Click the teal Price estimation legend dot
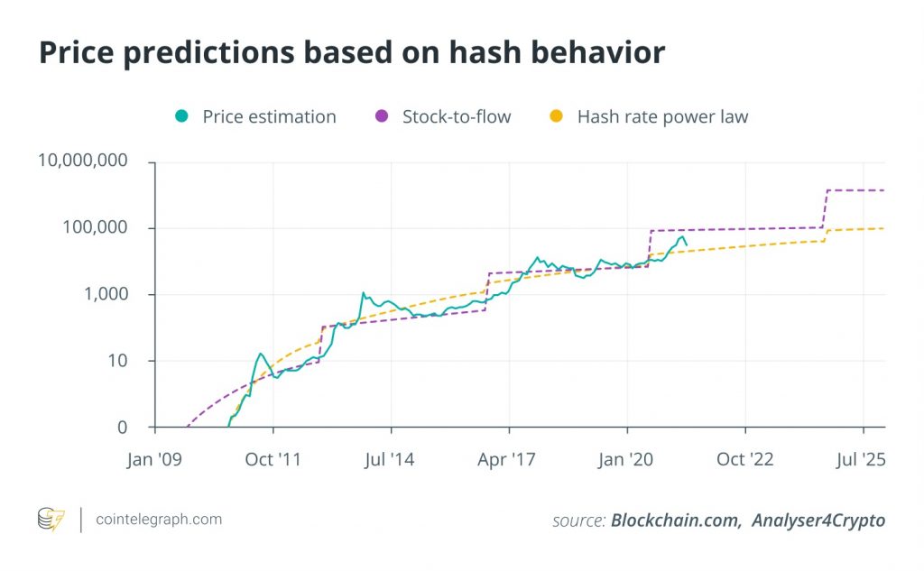 point(181,116)
